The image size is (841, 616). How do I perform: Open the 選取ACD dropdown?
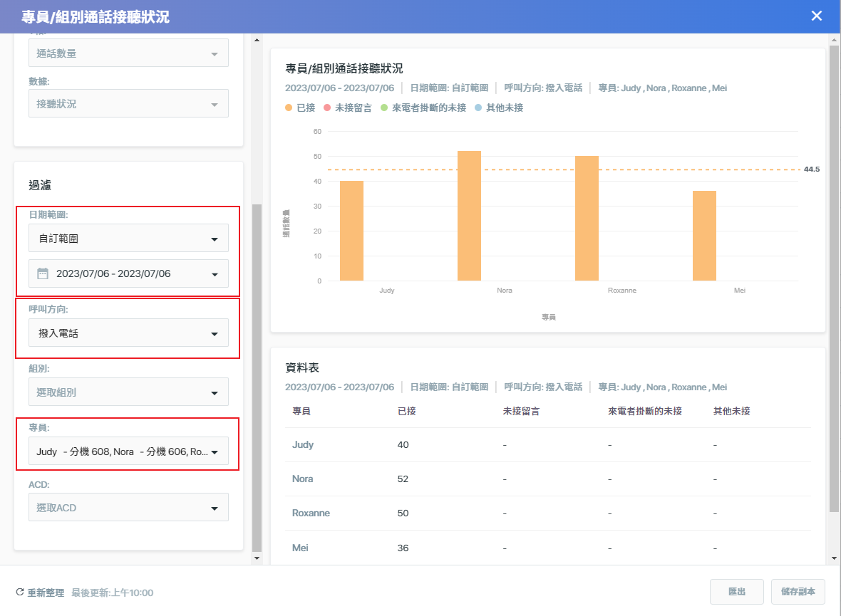click(x=129, y=507)
